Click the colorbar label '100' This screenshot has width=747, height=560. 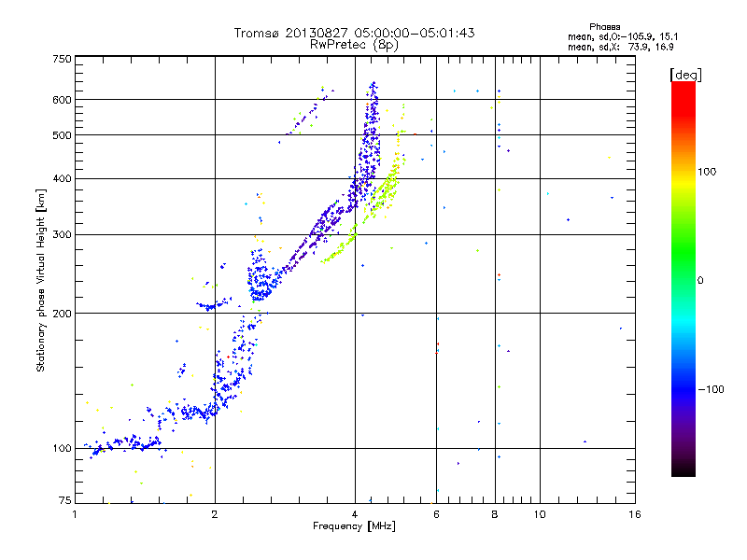[707, 172]
